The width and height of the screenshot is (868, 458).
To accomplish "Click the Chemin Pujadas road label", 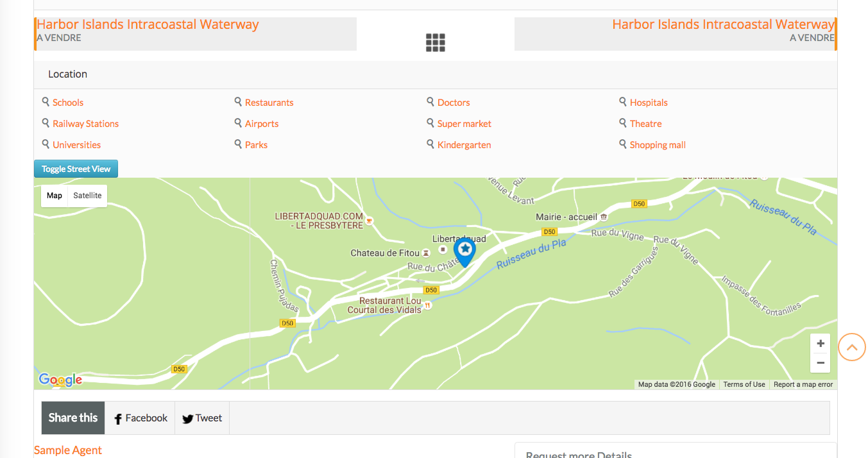I will pos(285,285).
